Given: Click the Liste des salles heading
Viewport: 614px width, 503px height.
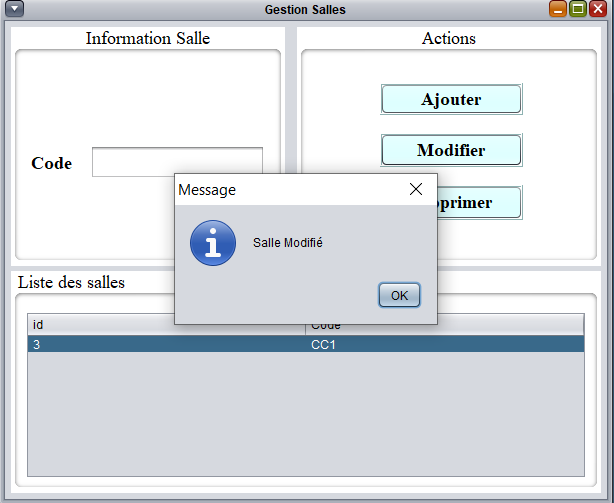Looking at the screenshot, I should click(71, 282).
